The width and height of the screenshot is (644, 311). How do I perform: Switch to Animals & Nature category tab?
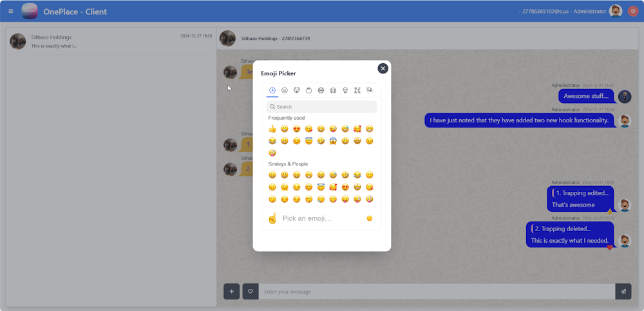click(296, 90)
